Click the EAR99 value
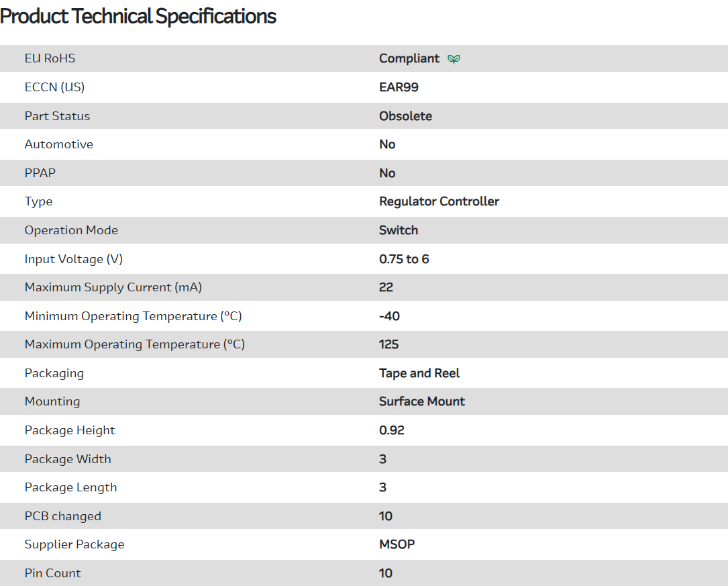728x586 pixels. pyautogui.click(x=399, y=87)
